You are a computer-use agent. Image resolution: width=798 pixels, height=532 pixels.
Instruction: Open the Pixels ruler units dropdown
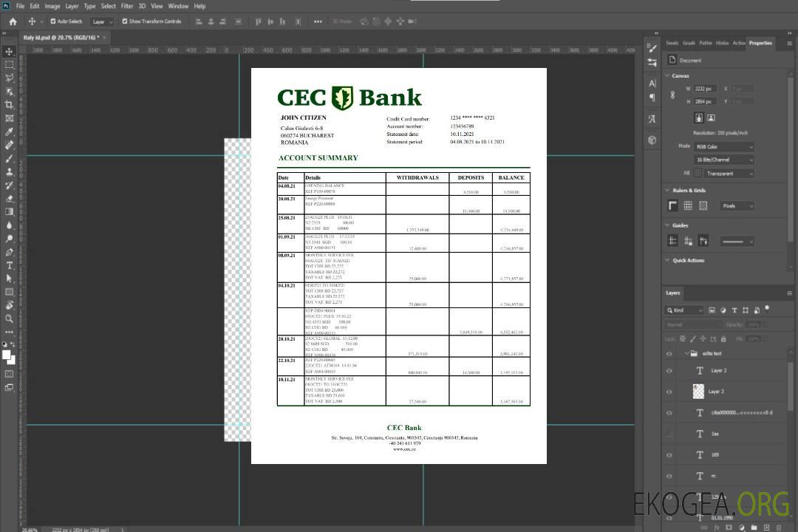click(737, 205)
